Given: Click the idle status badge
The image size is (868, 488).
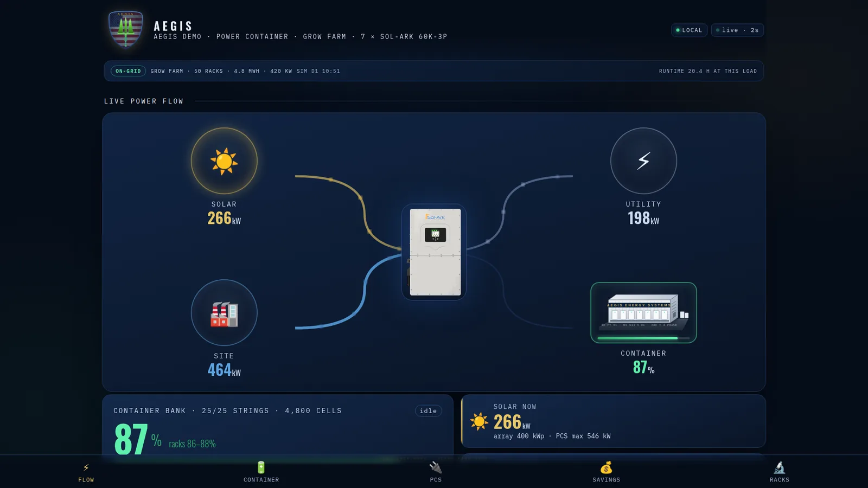Looking at the screenshot, I should (x=428, y=411).
